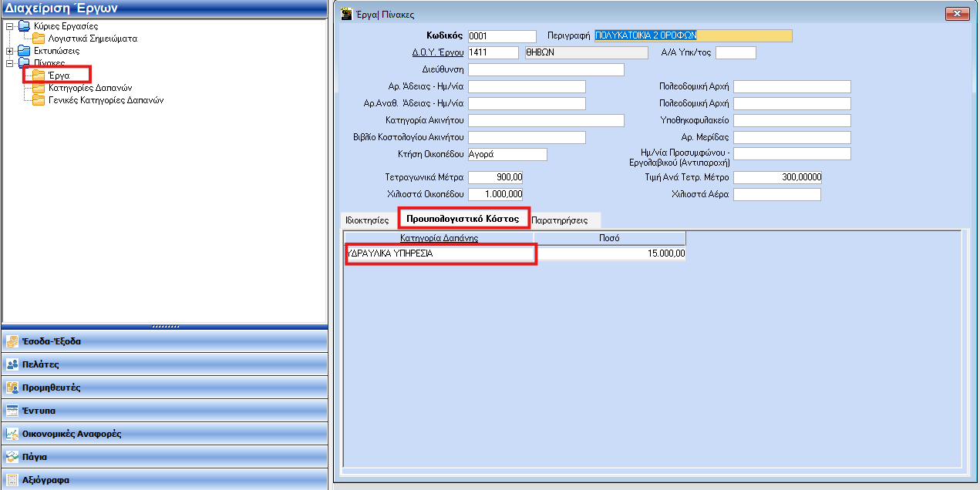Viewport: 980px width, 490px height.
Task: Close the Έργα Πίνακες window
Action: tap(957, 14)
